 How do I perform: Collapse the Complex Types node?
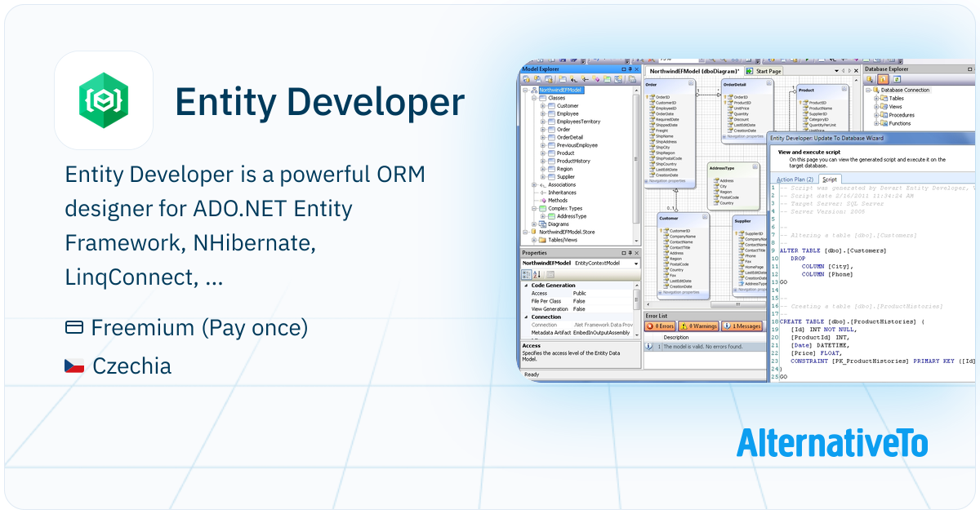(x=533, y=208)
